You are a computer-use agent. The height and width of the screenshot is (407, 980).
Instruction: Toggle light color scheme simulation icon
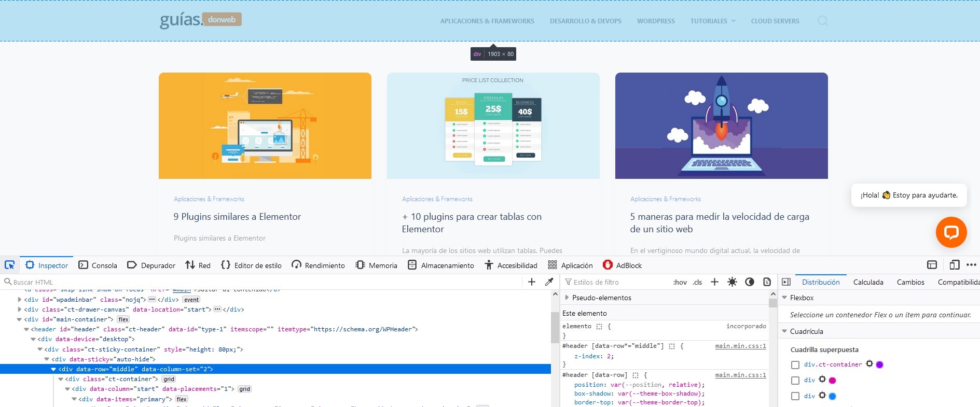tap(732, 282)
